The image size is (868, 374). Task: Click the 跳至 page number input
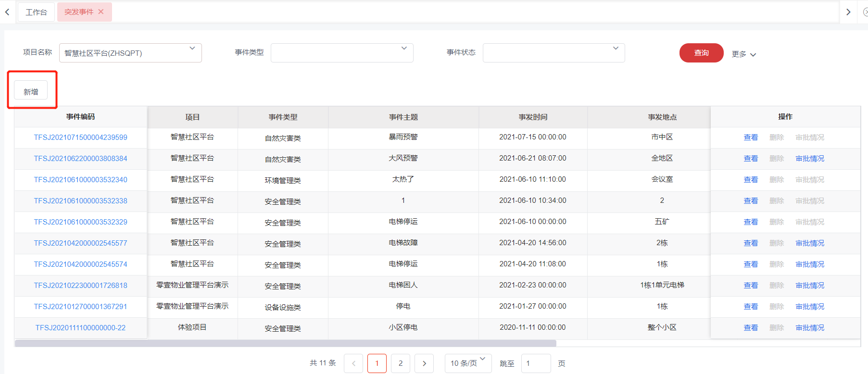tap(536, 363)
